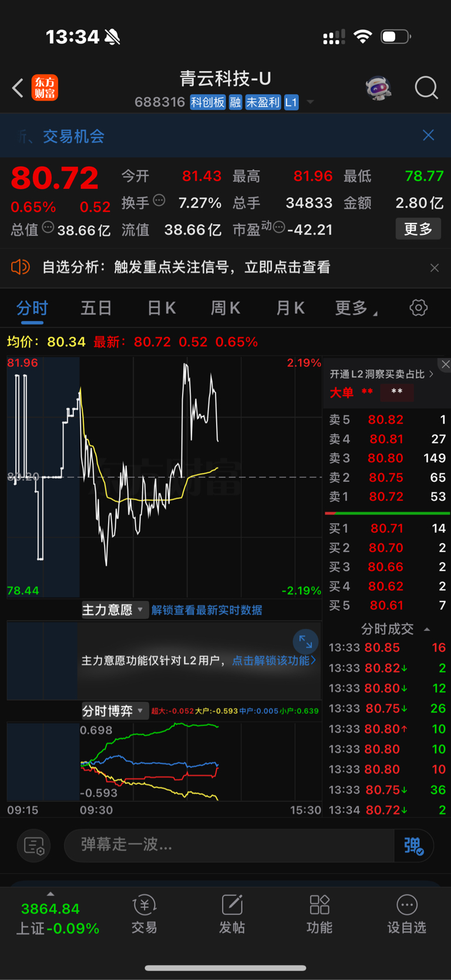Screen dimensions: 451x980
Task: Open the bullet-comment list icon
Action: tap(33, 846)
